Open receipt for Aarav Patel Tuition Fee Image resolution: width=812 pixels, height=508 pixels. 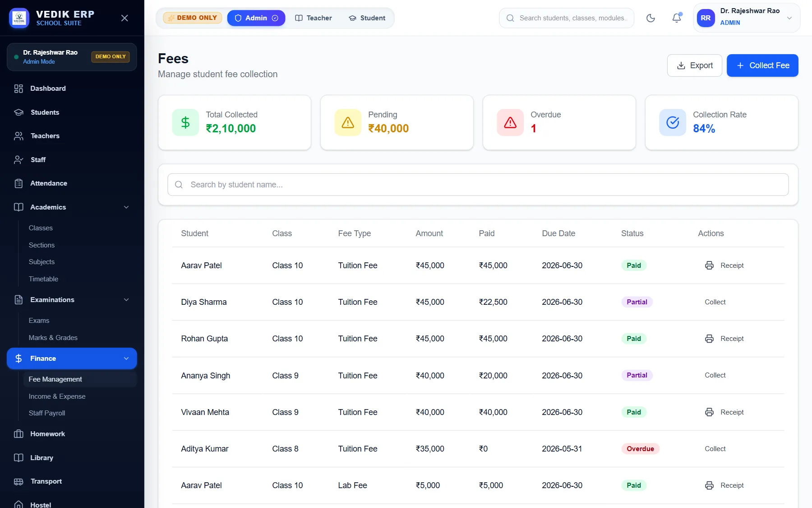(x=724, y=266)
